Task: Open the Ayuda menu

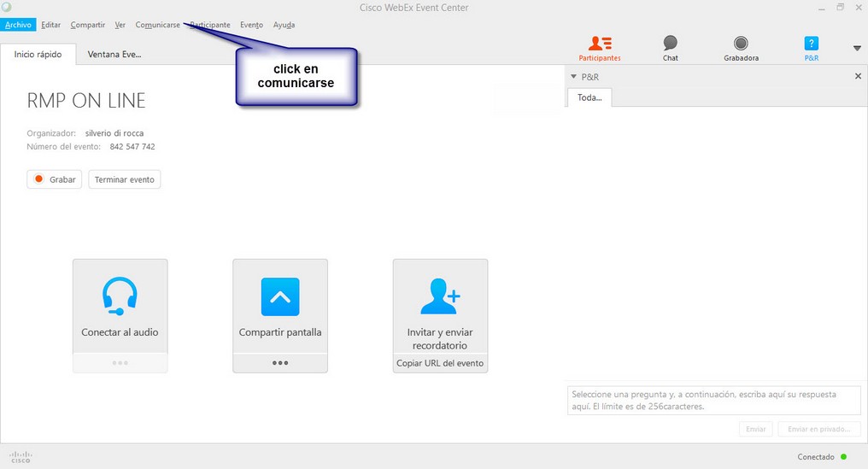Action: click(x=284, y=25)
